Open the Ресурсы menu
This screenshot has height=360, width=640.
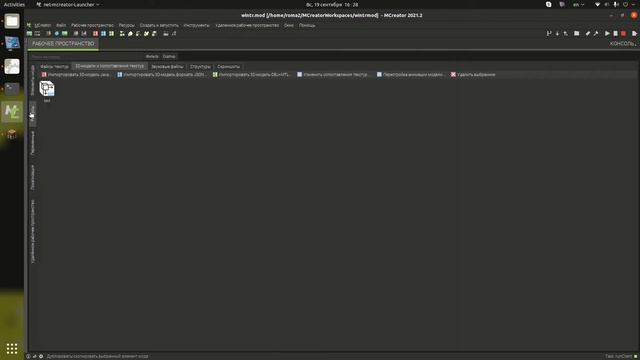click(127, 25)
